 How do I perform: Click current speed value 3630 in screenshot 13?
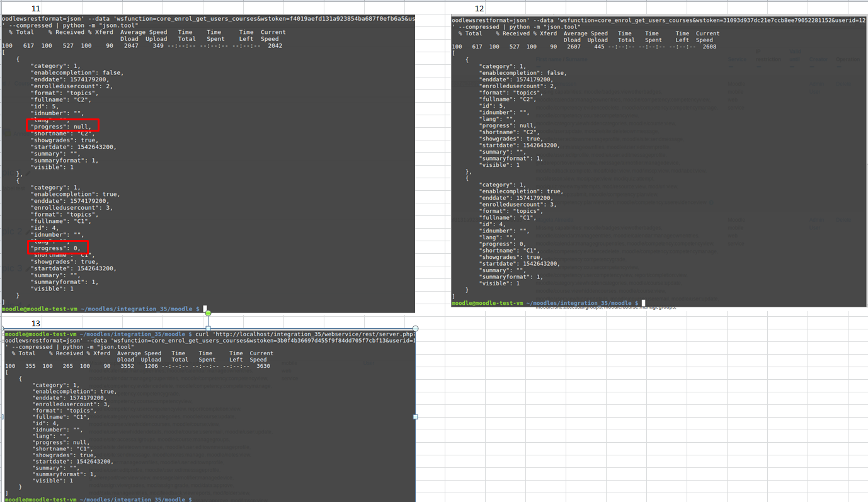[264, 366]
